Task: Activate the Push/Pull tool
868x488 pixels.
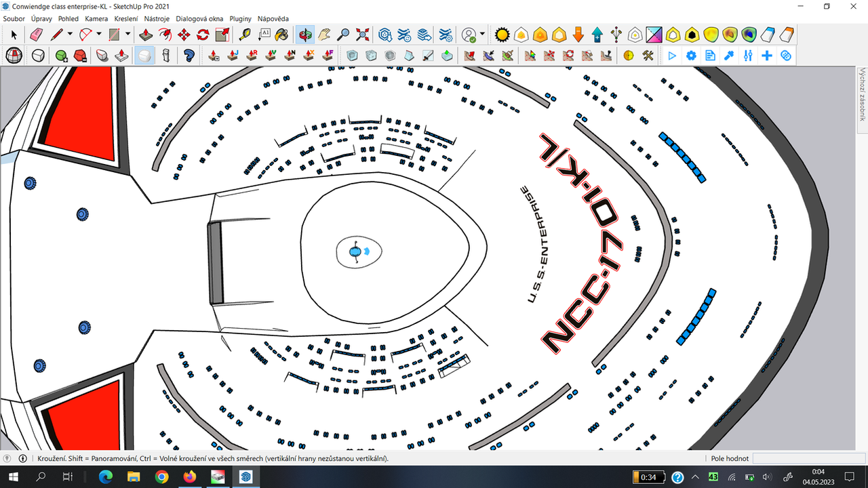Action: point(145,35)
